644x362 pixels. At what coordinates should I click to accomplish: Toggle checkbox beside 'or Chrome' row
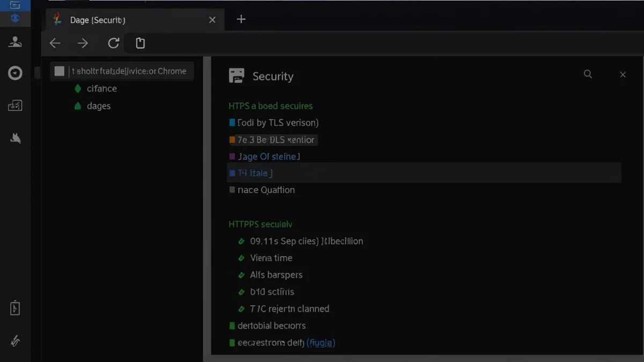60,71
